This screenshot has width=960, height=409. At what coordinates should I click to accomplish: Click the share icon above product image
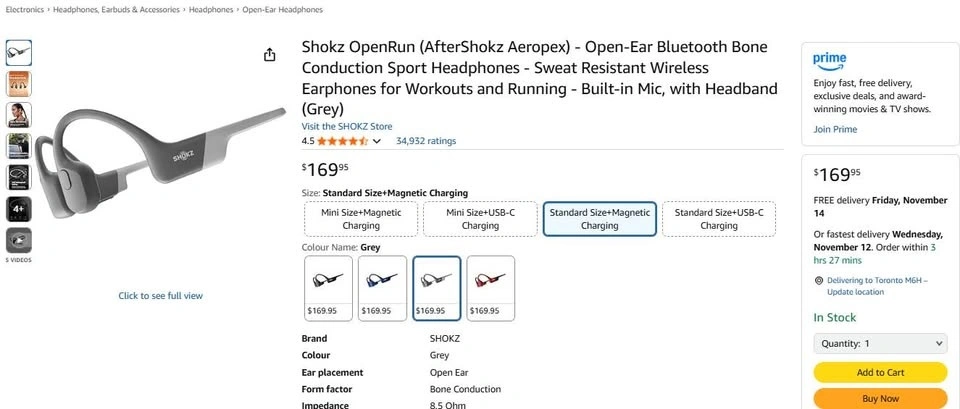269,55
